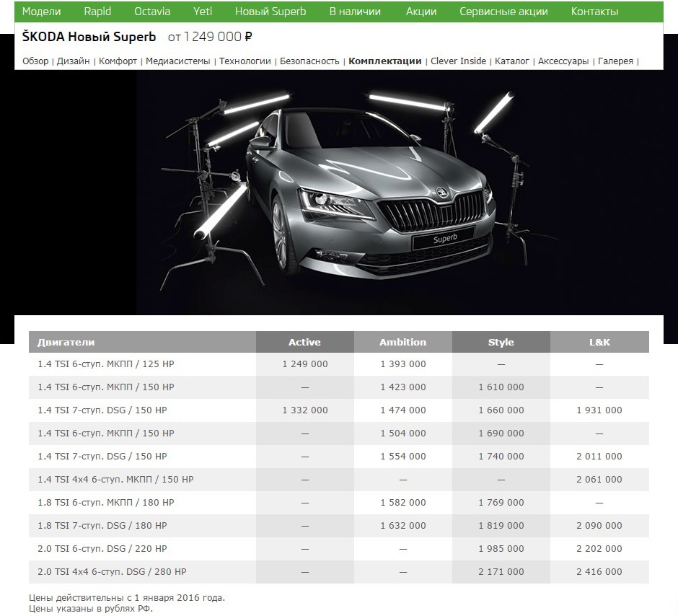Open the Комфорт section link
The image size is (678, 616).
point(118,61)
